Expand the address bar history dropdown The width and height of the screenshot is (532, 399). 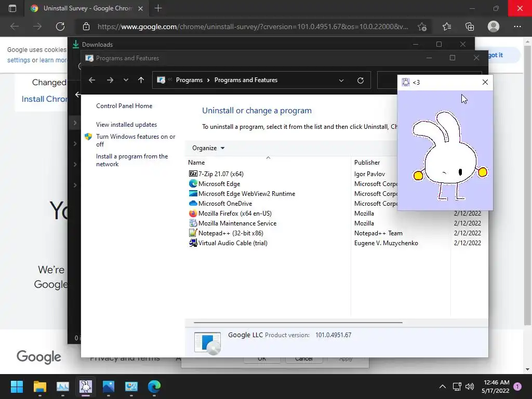[x=341, y=81]
